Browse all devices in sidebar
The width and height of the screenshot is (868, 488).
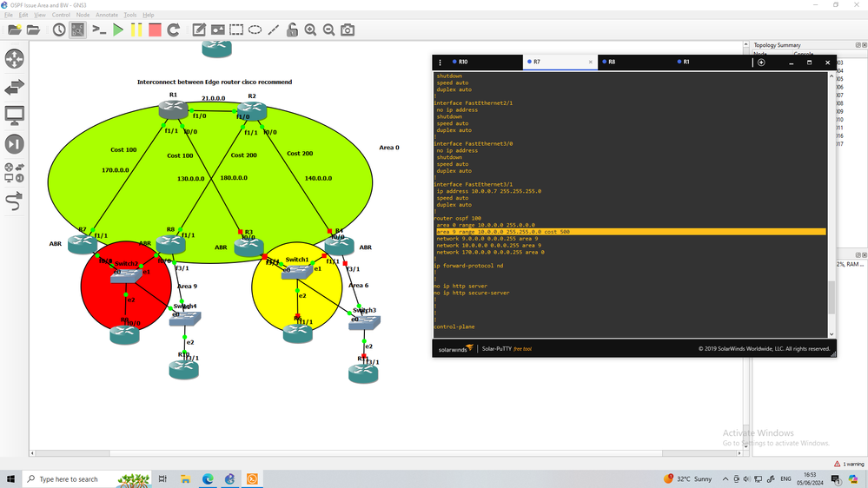click(15, 173)
